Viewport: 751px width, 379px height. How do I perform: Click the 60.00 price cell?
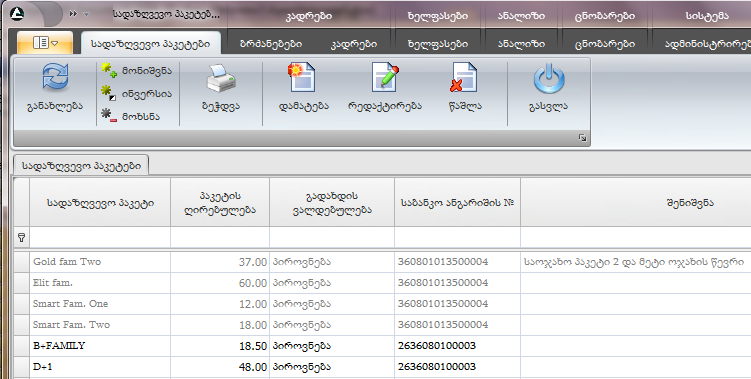pos(220,283)
